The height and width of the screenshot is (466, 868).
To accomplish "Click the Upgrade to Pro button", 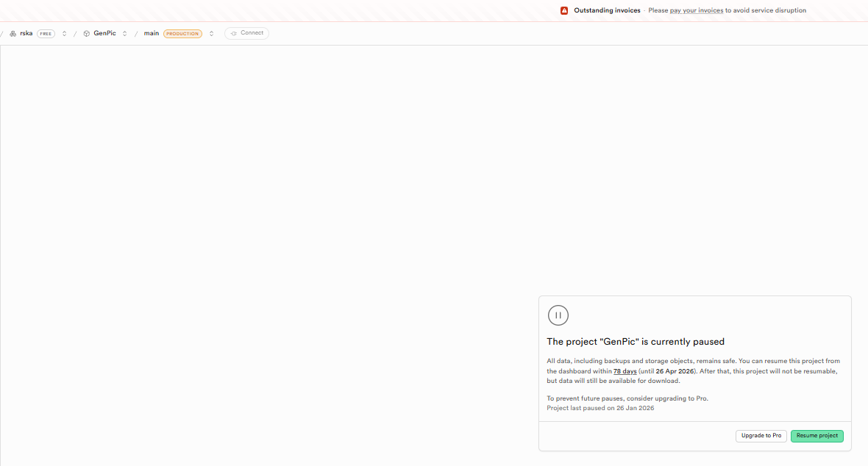I will tap(761, 436).
